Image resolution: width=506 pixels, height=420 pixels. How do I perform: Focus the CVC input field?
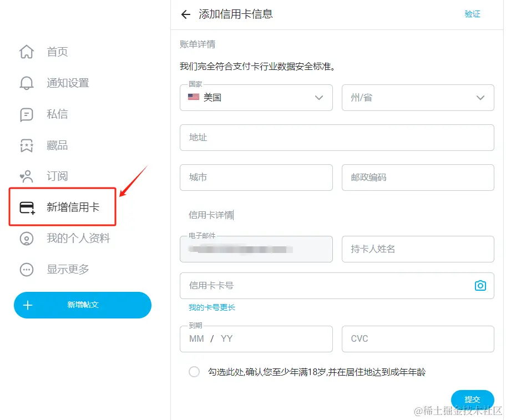418,338
